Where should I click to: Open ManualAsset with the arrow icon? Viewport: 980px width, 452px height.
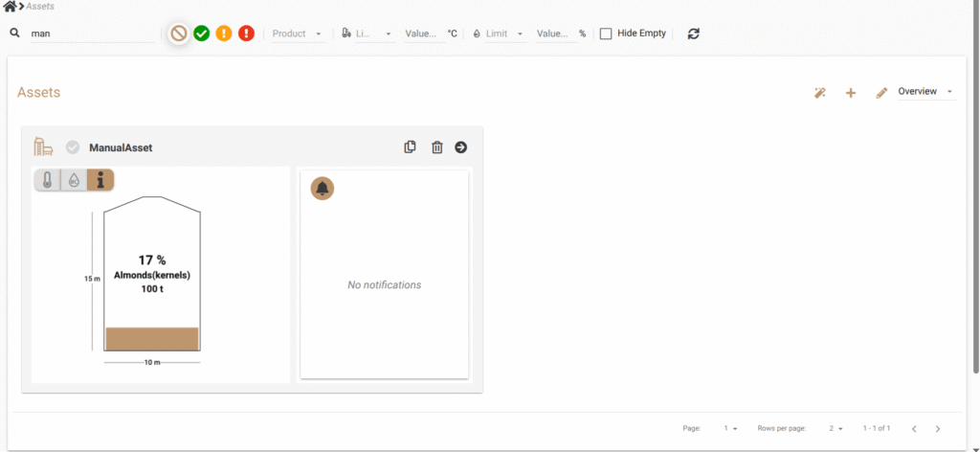coord(460,147)
